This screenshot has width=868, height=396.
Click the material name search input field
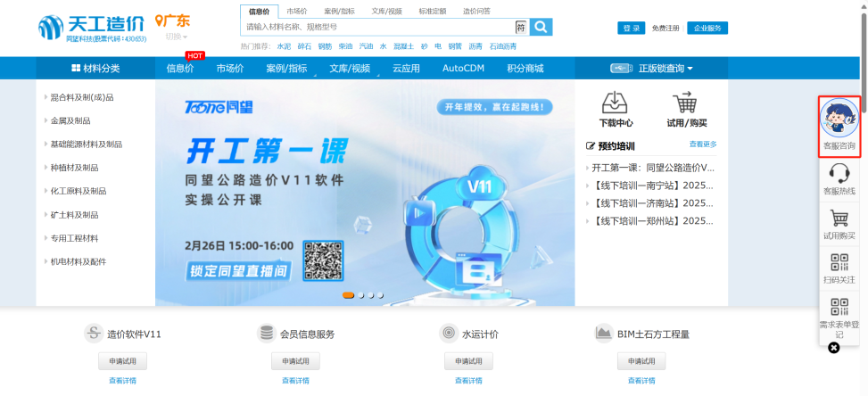click(379, 27)
